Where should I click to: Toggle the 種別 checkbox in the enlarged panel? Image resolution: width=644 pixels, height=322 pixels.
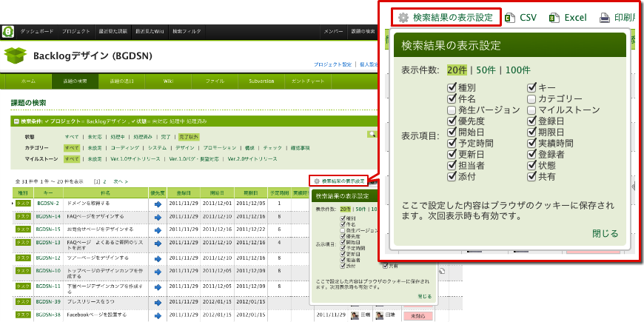[452, 87]
